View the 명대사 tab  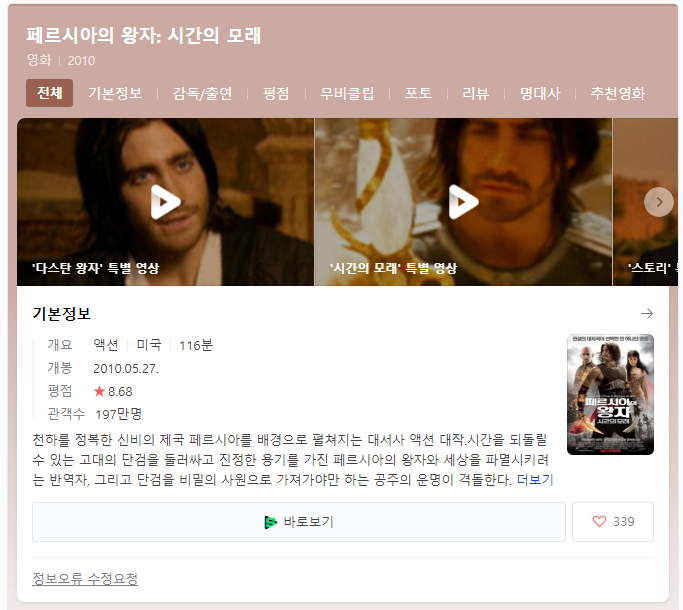click(540, 93)
